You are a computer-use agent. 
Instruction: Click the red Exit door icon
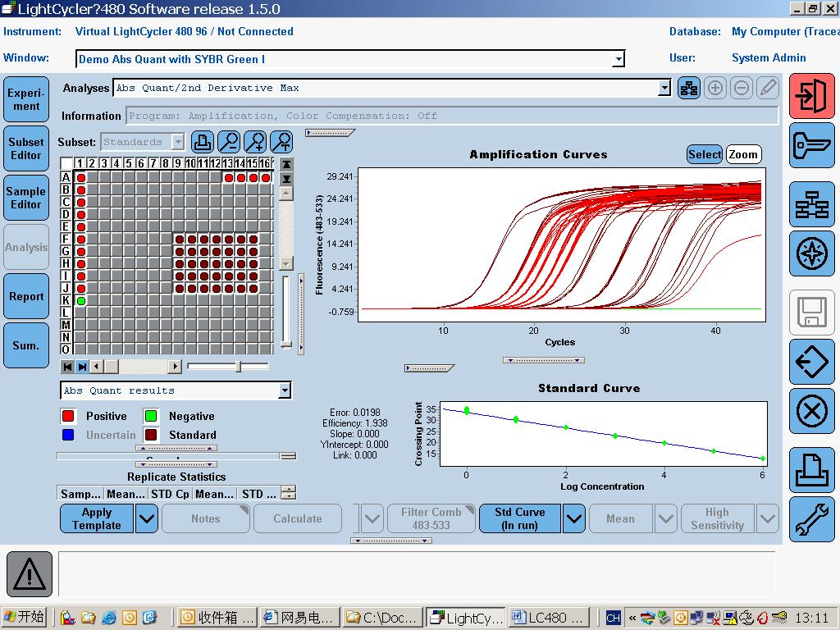click(811, 97)
